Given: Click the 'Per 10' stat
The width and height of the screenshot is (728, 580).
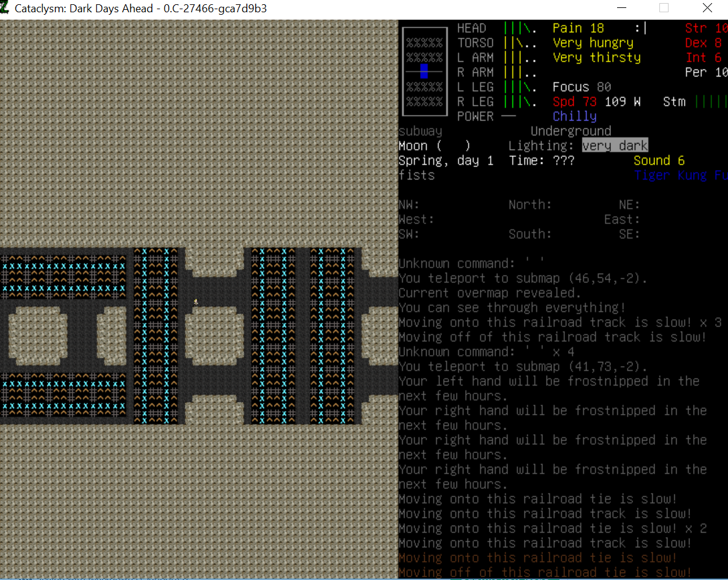Looking at the screenshot, I should [706, 72].
